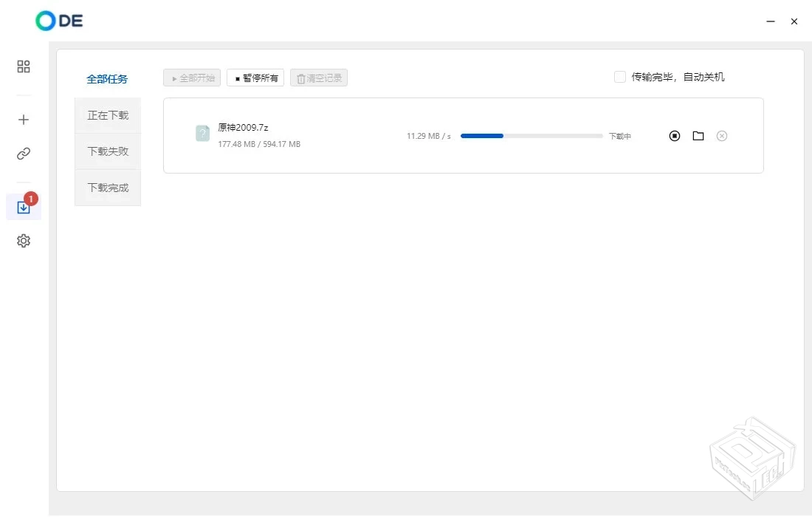
Task: Select the 全部任务 tab heading
Action: (107, 79)
